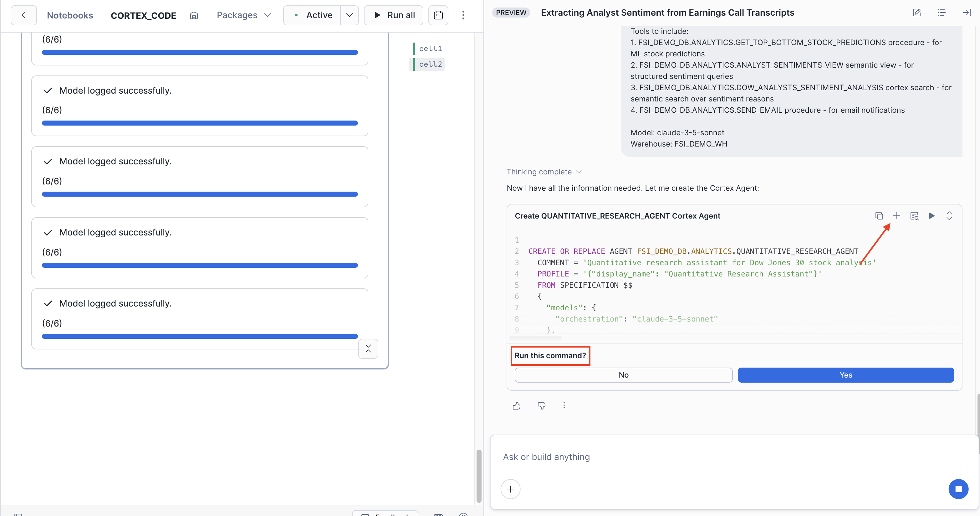Go back with the left chevron button
The height and width of the screenshot is (516, 980).
(x=23, y=15)
